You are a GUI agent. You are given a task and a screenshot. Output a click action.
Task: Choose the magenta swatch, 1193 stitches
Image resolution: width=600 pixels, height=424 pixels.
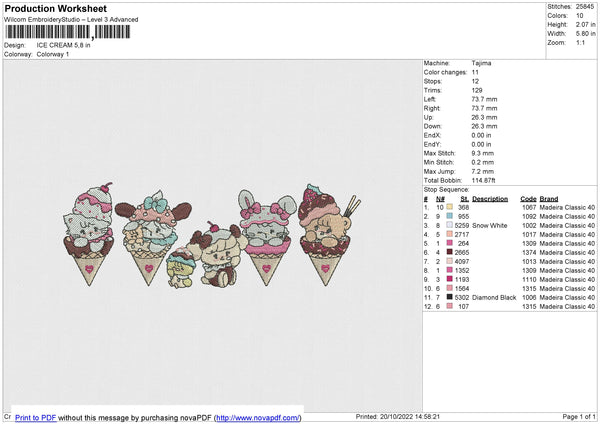pos(450,279)
